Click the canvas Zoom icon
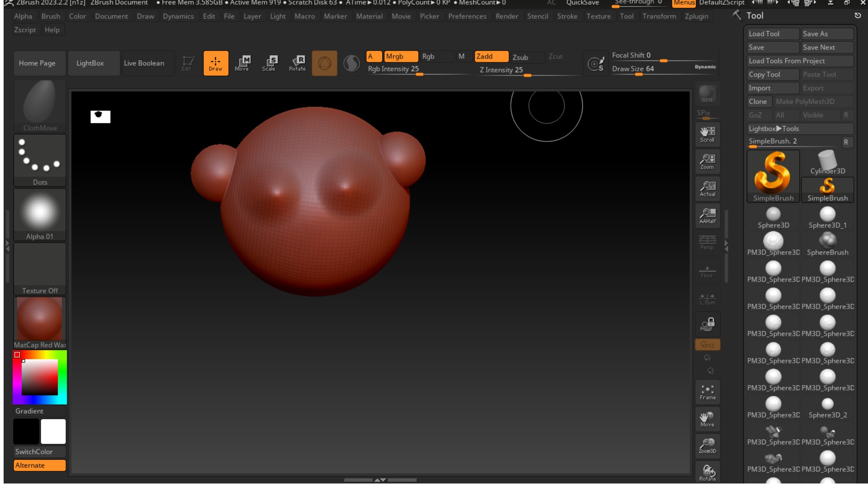This screenshot has width=868, height=488. [708, 161]
